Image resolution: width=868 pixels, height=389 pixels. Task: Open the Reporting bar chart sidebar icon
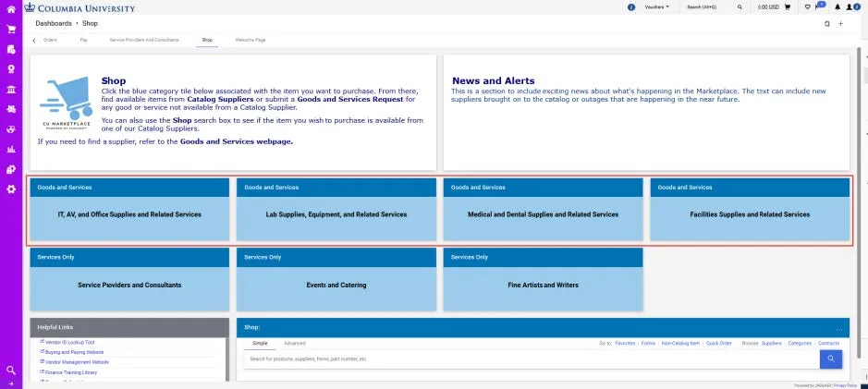(10, 150)
